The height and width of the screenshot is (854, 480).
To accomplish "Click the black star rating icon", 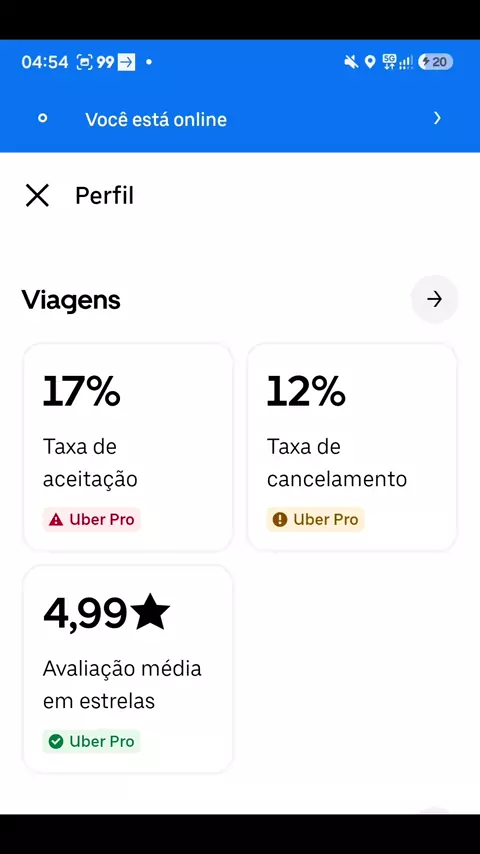I will coord(151,612).
